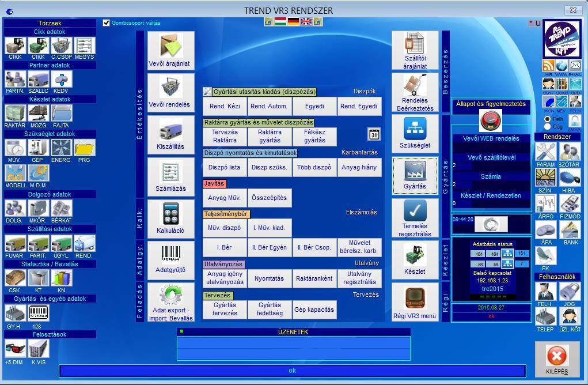The width and height of the screenshot is (588, 385).
Task: Open the PRG yellow folder icon
Action: pyautogui.click(x=85, y=148)
